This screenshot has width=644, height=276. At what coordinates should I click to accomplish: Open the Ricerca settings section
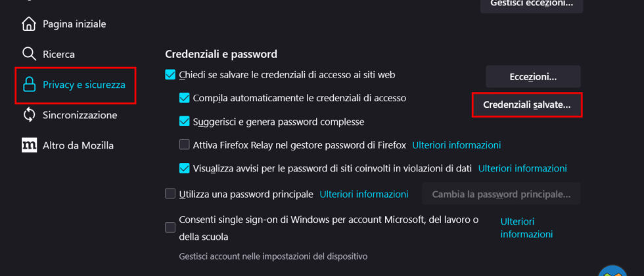click(58, 54)
